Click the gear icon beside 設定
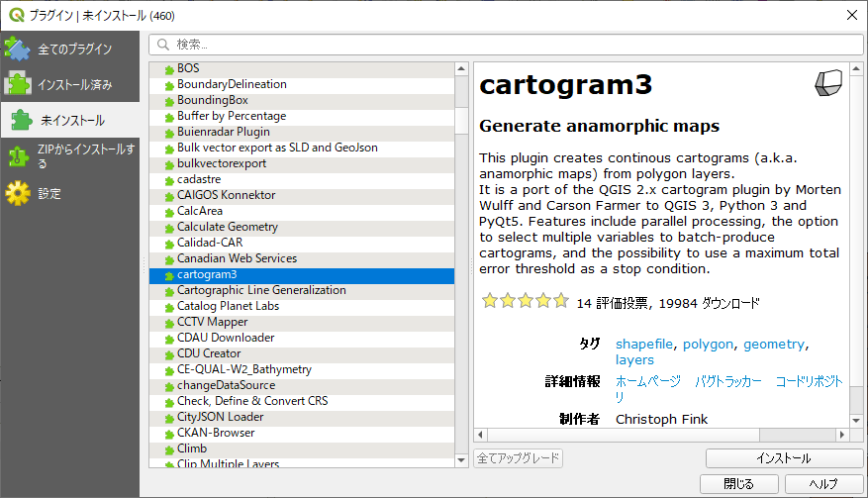868x498 pixels. click(x=18, y=193)
